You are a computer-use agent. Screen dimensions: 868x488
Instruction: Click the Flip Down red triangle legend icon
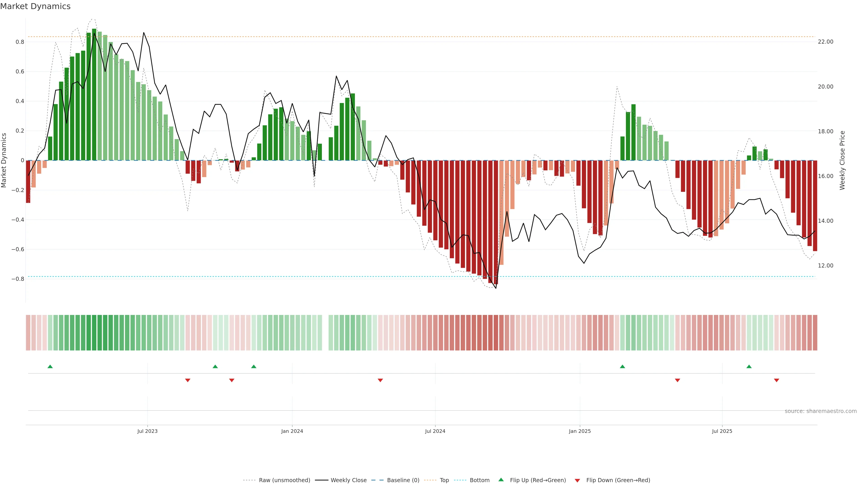[577, 480]
